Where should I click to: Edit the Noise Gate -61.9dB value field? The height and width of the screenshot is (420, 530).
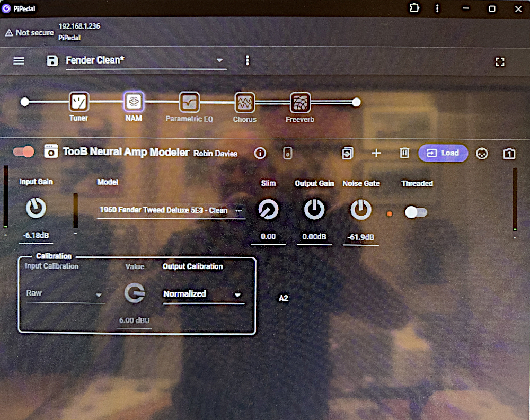[x=360, y=237]
